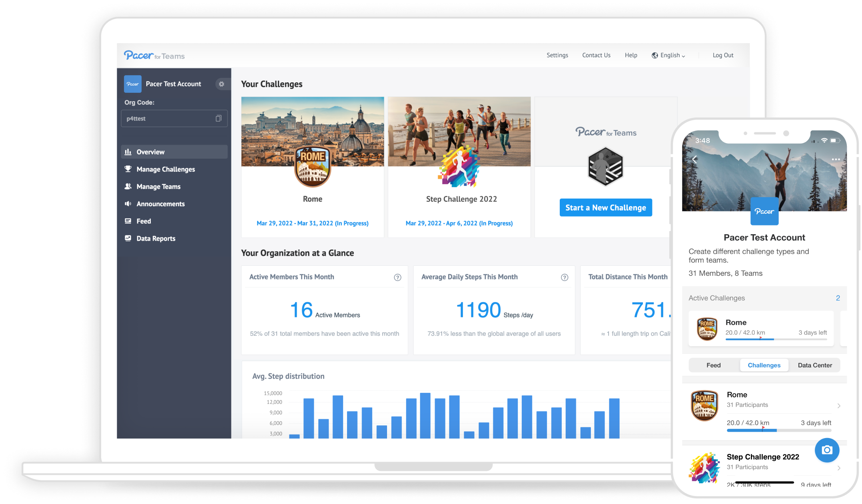Click the Start a New Challenge button
The width and height of the screenshot is (862, 504).
coord(605,207)
